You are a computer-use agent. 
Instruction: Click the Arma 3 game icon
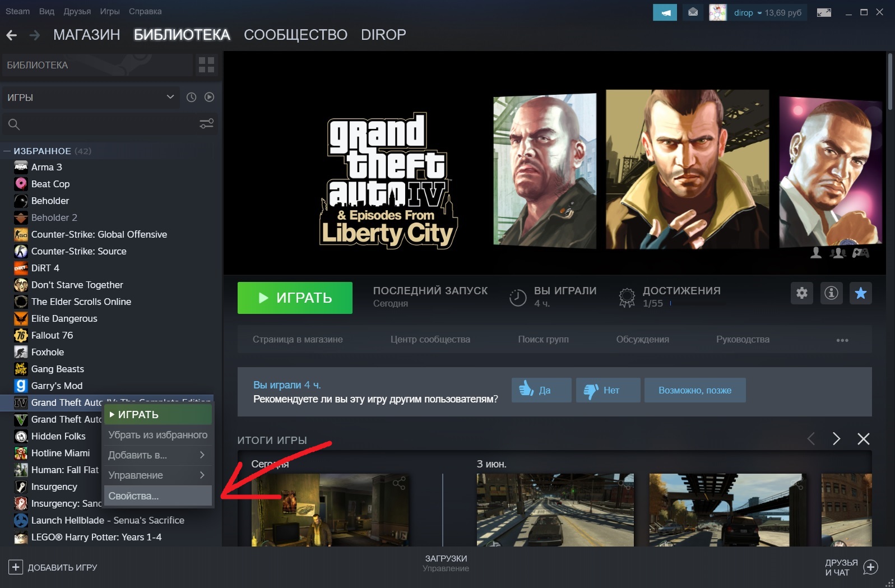coord(21,167)
